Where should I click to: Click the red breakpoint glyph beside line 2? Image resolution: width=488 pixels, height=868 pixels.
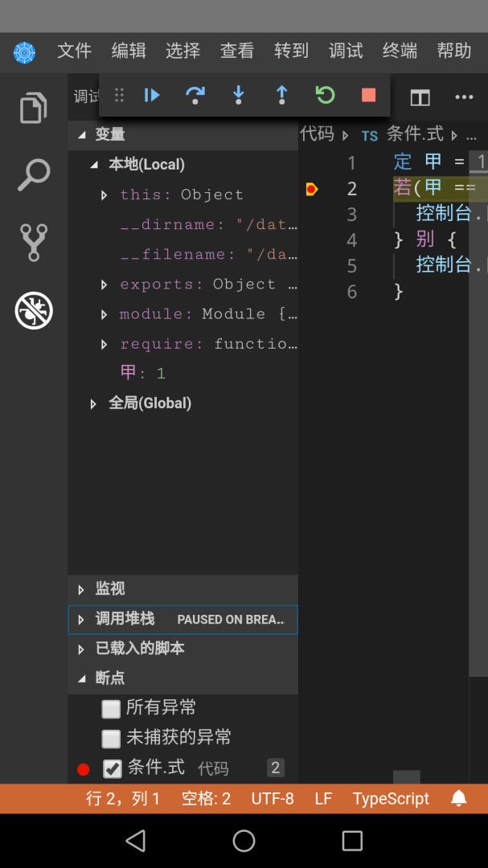313,187
